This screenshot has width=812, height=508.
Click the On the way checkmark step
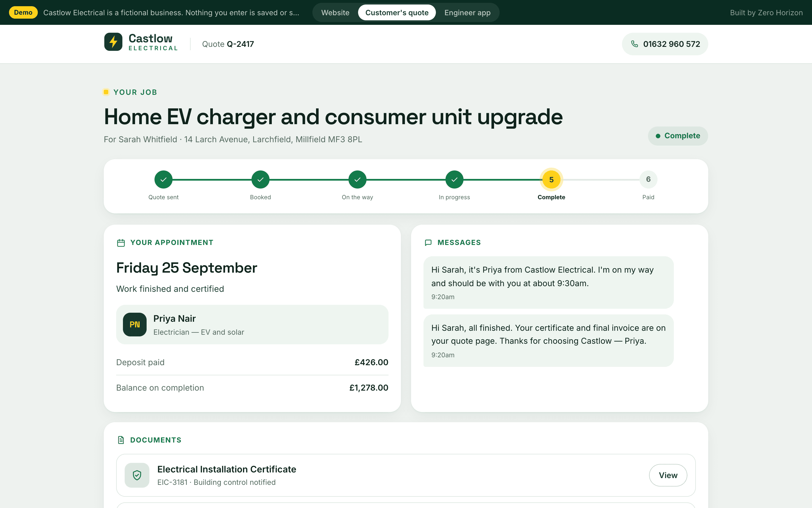(x=357, y=180)
